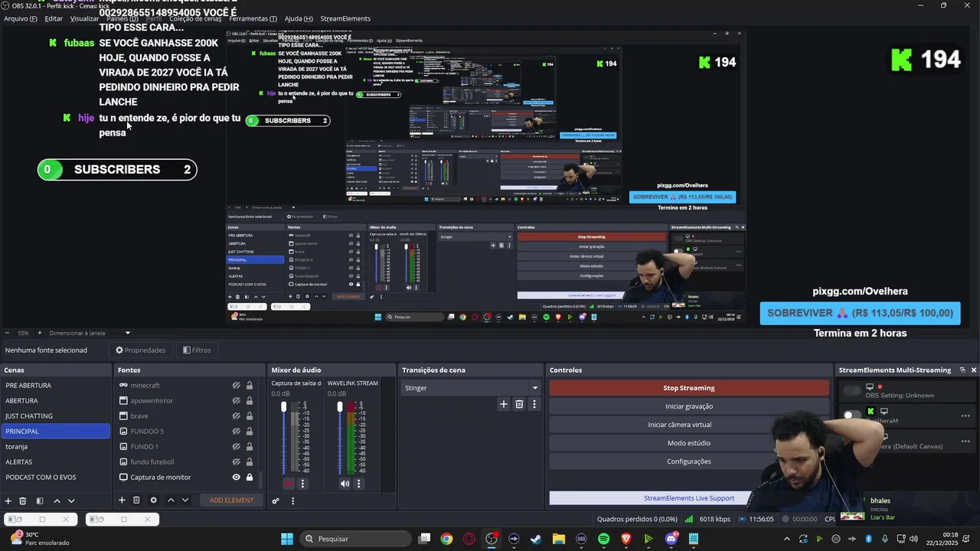Move scene up with Cenas up arrow

[x=57, y=500]
